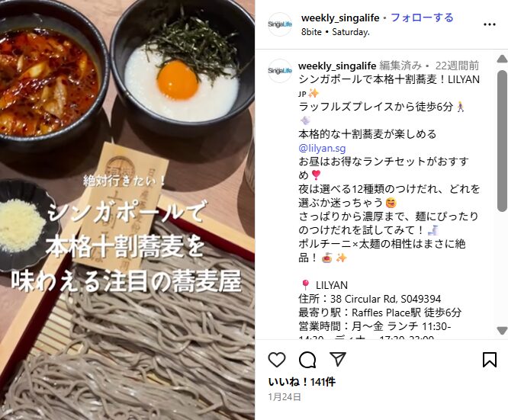
Task: Open the 8bite audio link
Action: (x=311, y=32)
